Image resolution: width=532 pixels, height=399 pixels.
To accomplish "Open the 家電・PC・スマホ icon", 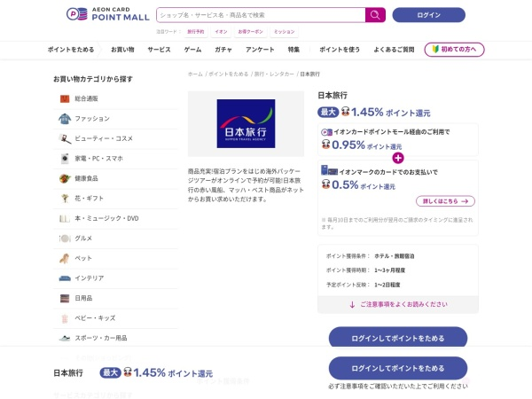I will 65,159.
